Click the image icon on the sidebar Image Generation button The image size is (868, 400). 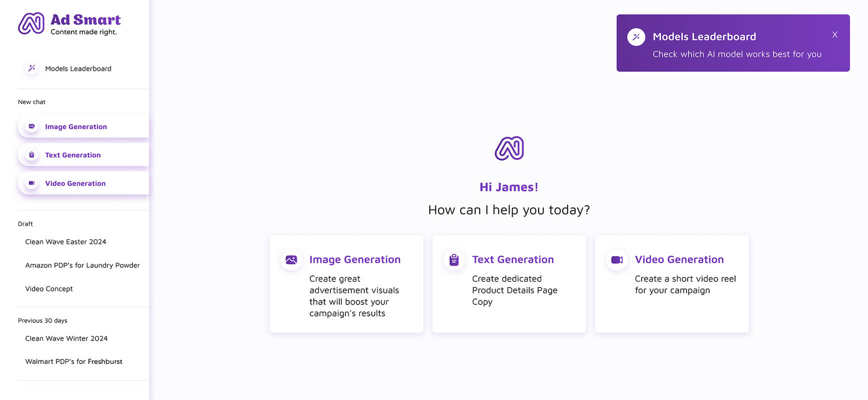pyautogui.click(x=31, y=126)
